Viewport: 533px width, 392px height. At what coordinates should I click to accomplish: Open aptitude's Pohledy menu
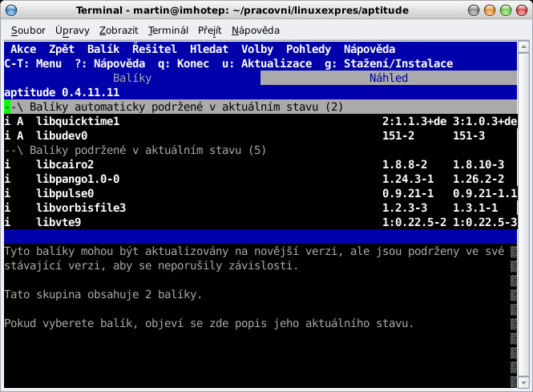coord(309,49)
